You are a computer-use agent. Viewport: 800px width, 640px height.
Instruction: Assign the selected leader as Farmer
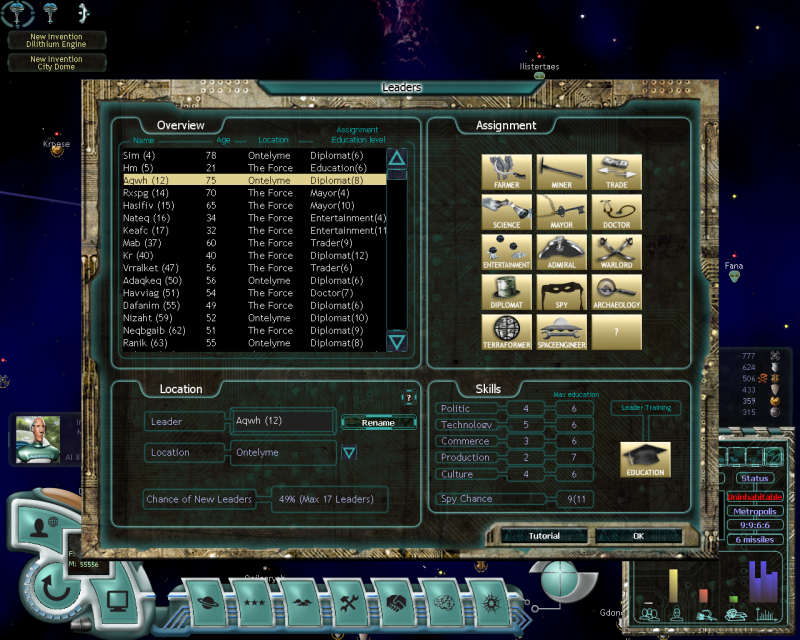click(506, 170)
